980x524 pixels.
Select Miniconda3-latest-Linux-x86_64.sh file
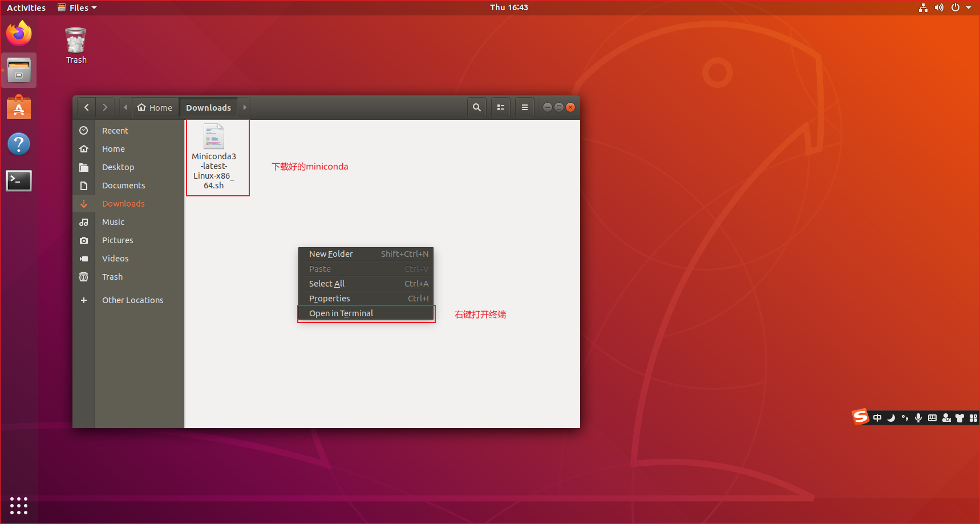pyautogui.click(x=214, y=157)
